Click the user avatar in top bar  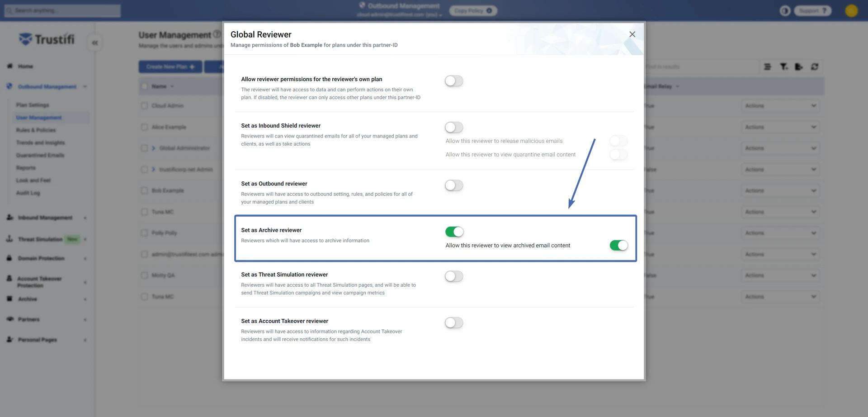851,11
